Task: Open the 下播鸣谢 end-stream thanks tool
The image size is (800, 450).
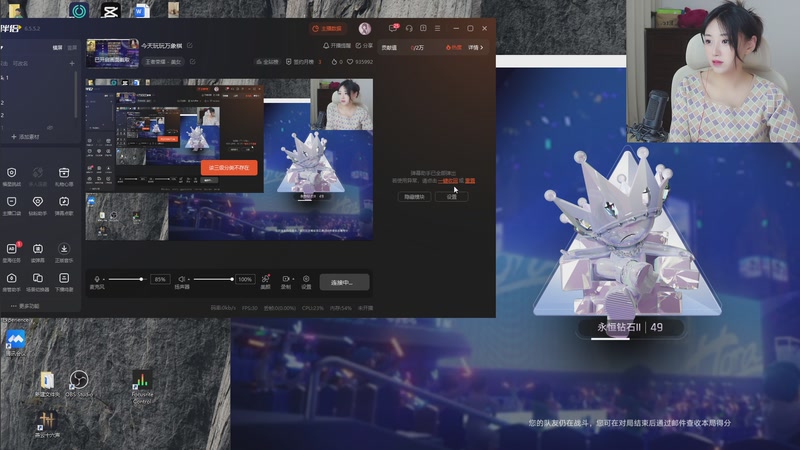Action: point(64,281)
